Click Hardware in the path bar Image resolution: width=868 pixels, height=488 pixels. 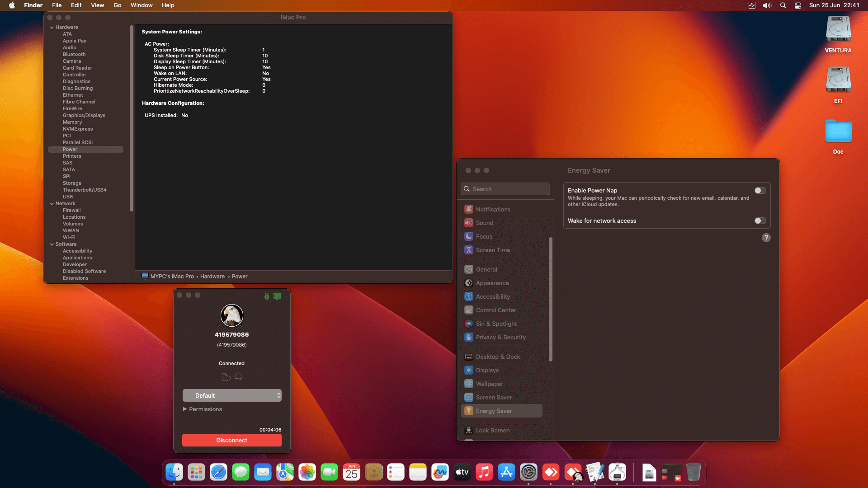pos(212,277)
